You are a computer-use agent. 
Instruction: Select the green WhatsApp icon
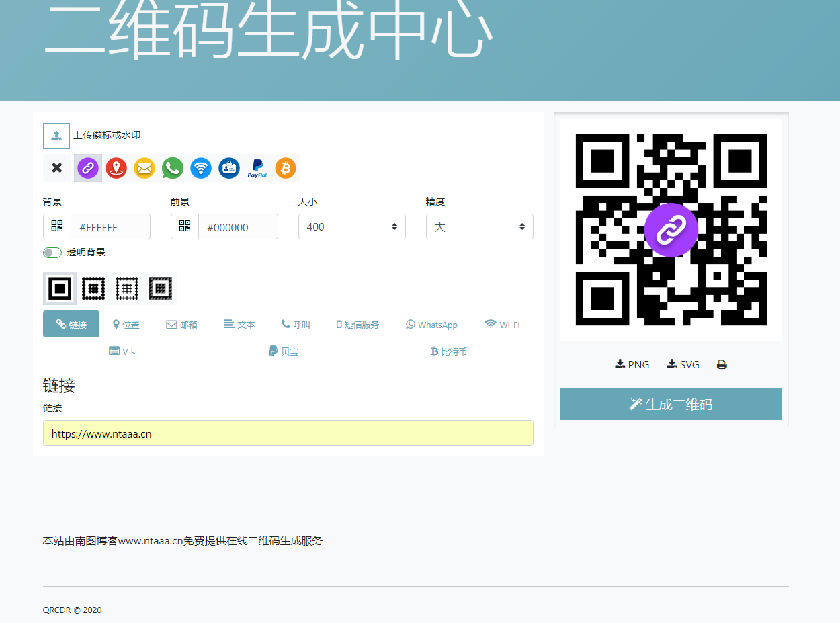tap(172, 168)
